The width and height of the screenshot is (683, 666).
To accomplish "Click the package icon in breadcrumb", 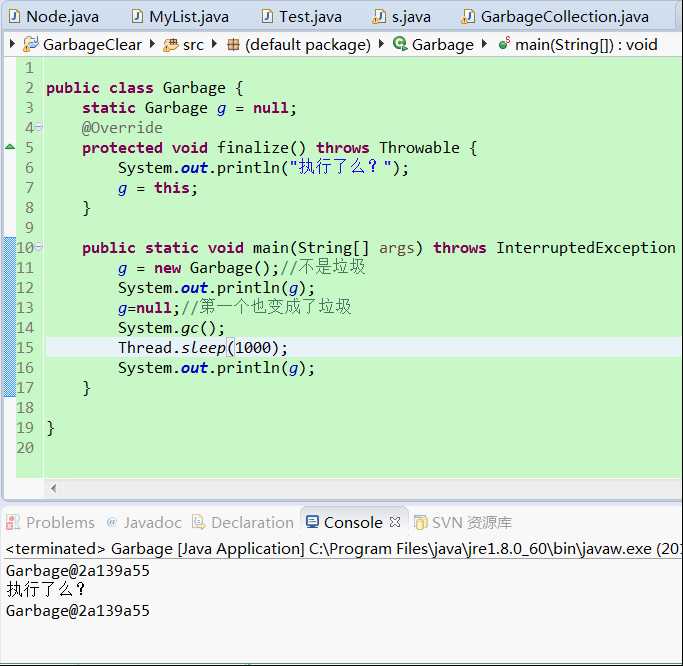I will 233,44.
